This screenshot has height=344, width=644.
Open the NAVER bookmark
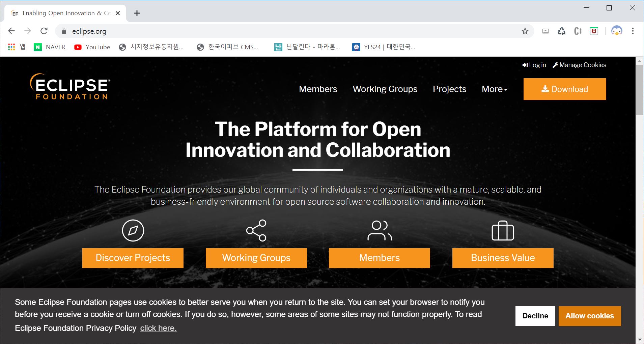click(x=50, y=47)
